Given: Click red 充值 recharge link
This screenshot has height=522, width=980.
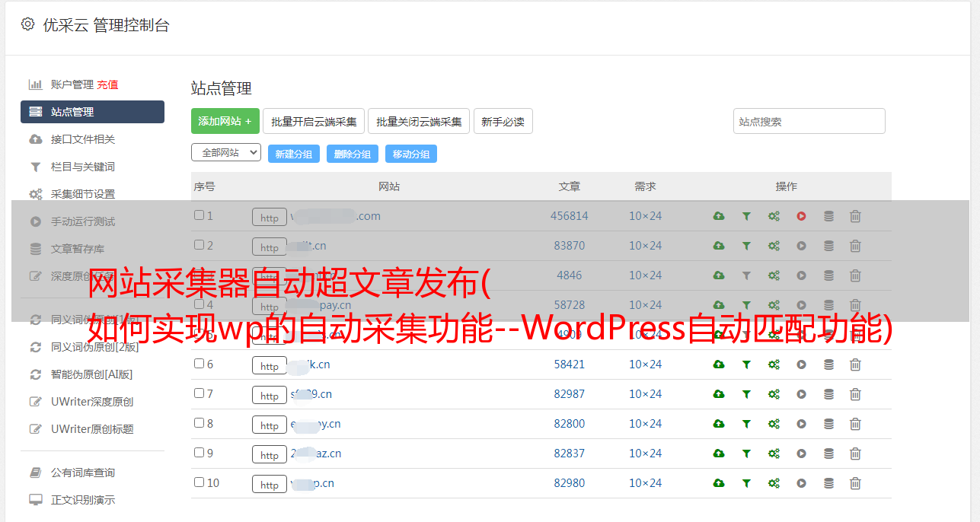Looking at the screenshot, I should (x=107, y=84).
